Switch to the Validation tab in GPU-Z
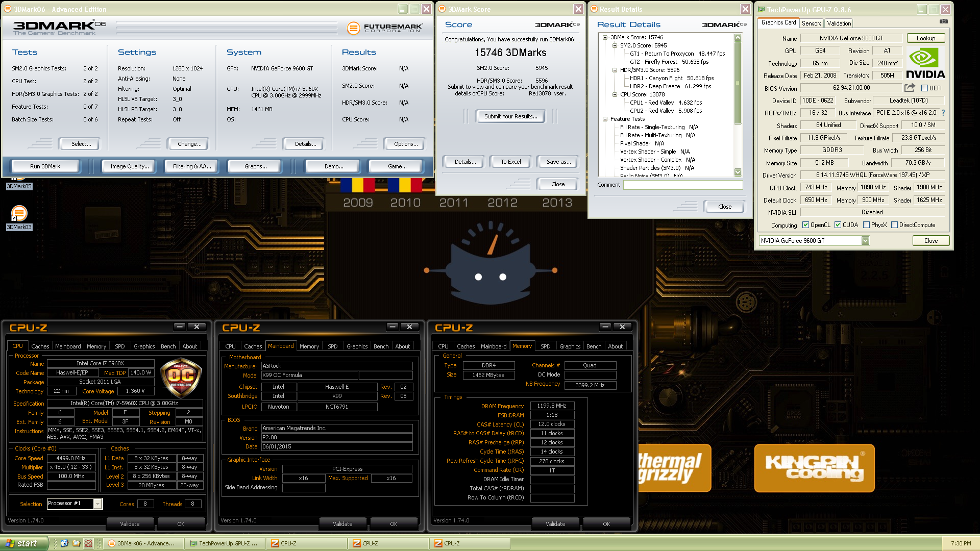 click(x=839, y=23)
